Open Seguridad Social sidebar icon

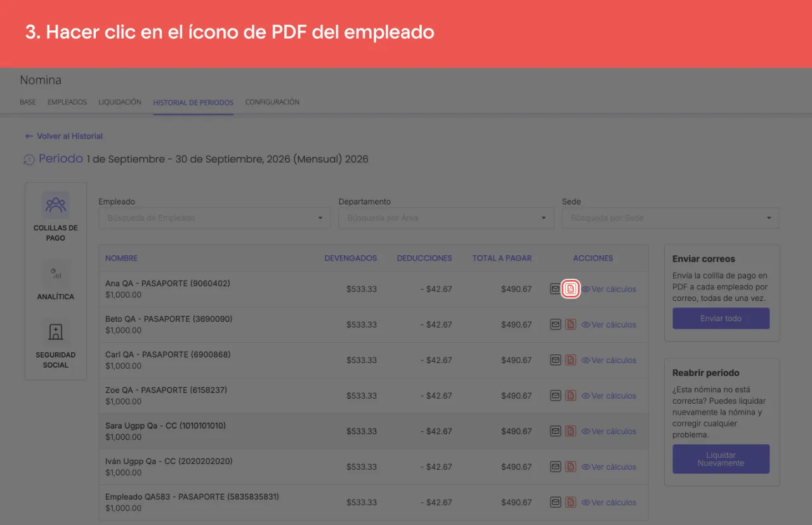point(56,332)
